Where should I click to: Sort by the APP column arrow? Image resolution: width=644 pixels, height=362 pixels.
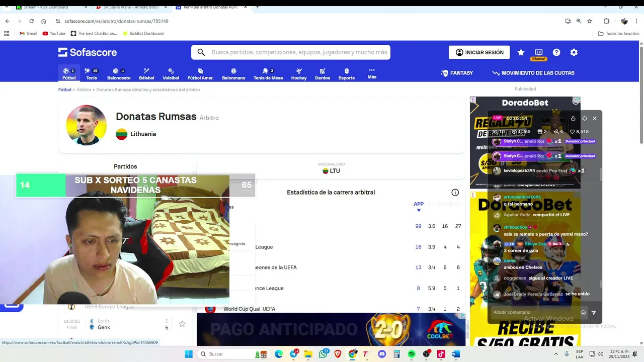point(419,210)
